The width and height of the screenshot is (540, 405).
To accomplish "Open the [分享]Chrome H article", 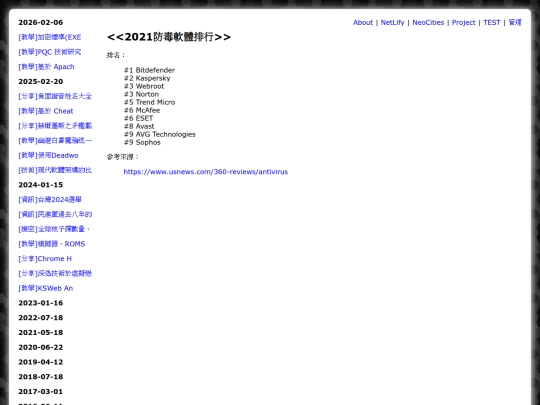I will tap(45, 259).
